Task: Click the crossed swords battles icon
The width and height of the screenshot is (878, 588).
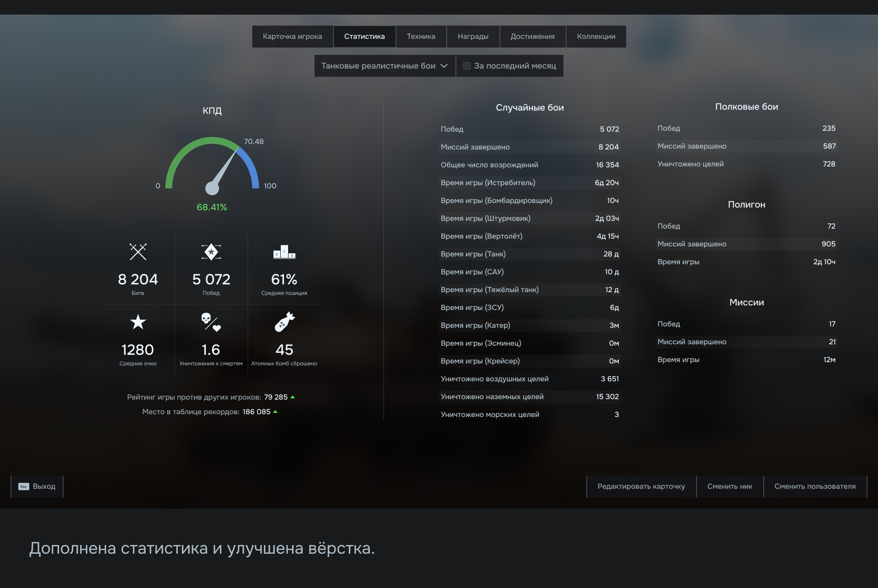Action: point(138,252)
